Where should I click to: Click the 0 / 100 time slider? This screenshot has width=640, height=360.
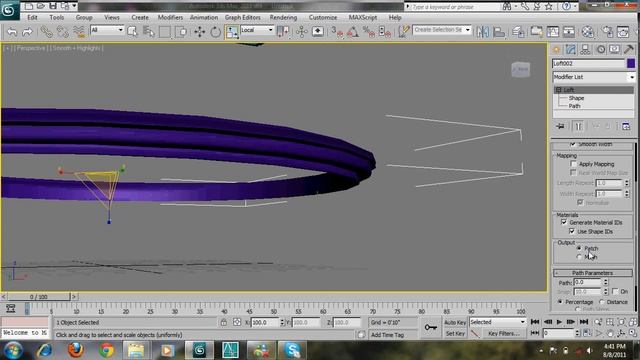[x=39, y=297]
